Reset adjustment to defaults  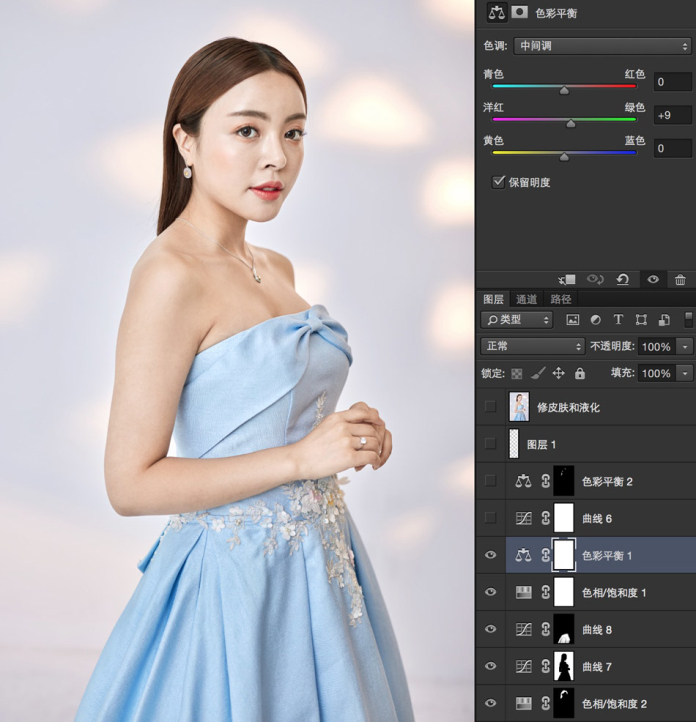pyautogui.click(x=622, y=279)
